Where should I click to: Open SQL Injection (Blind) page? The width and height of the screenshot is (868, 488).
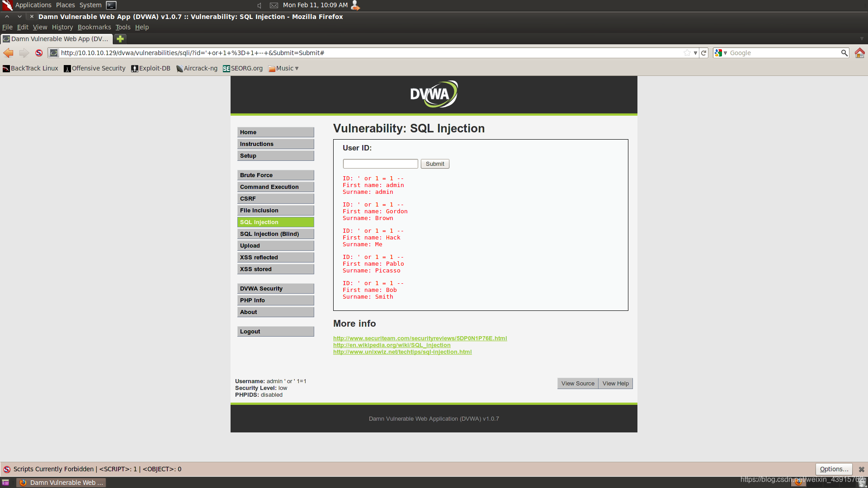(x=276, y=234)
